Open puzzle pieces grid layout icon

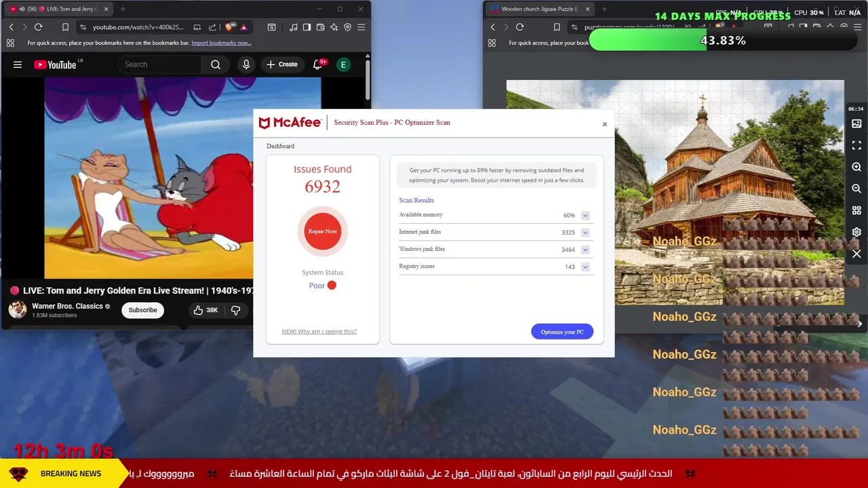pos(856,211)
